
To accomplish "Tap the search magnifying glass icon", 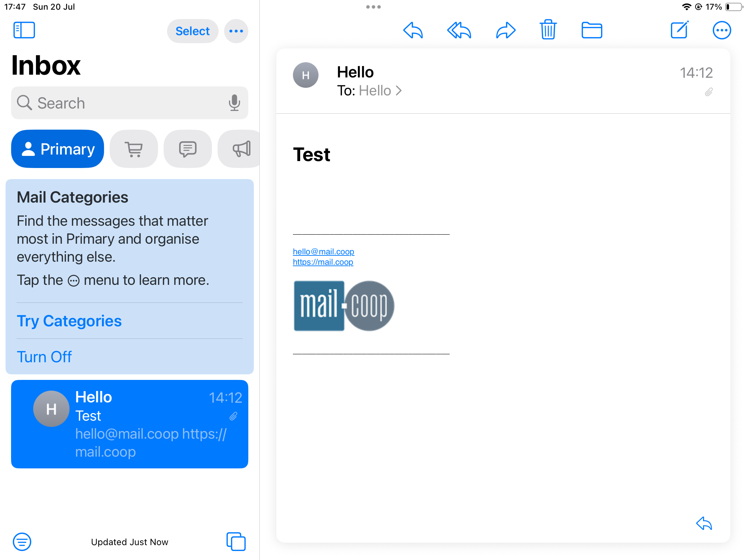I will coord(25,103).
